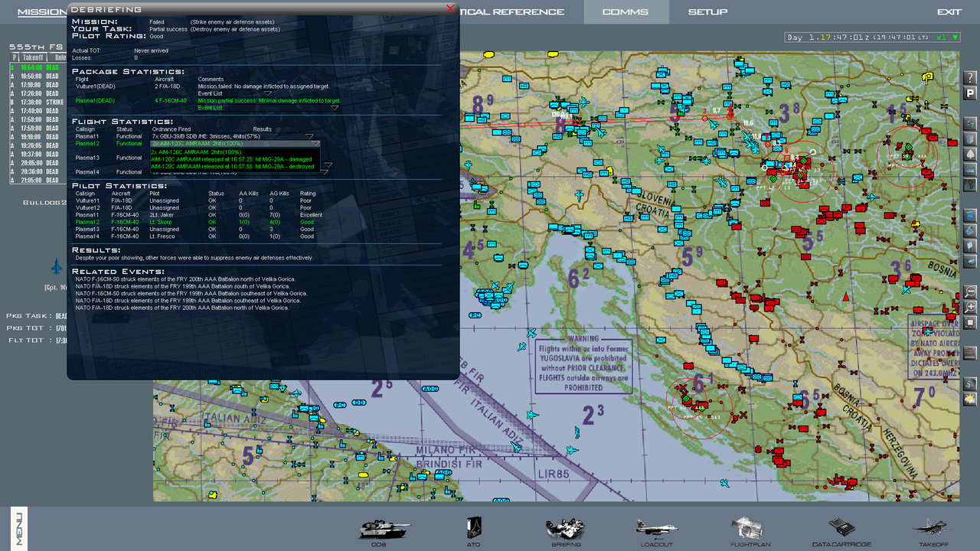Click the EXIT button

(949, 11)
